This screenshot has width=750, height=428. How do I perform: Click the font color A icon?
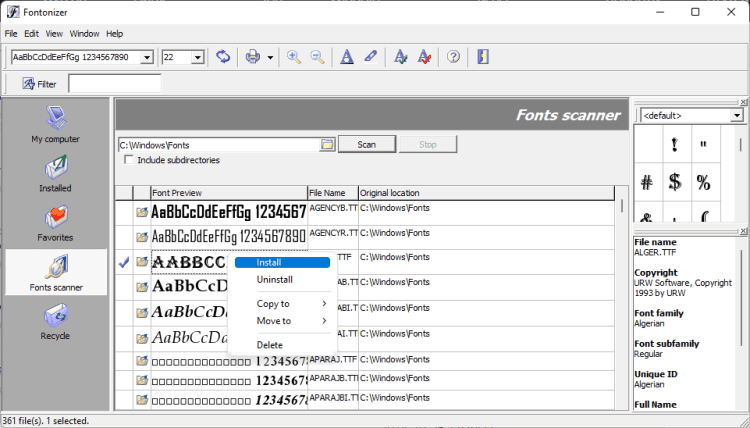coord(347,57)
